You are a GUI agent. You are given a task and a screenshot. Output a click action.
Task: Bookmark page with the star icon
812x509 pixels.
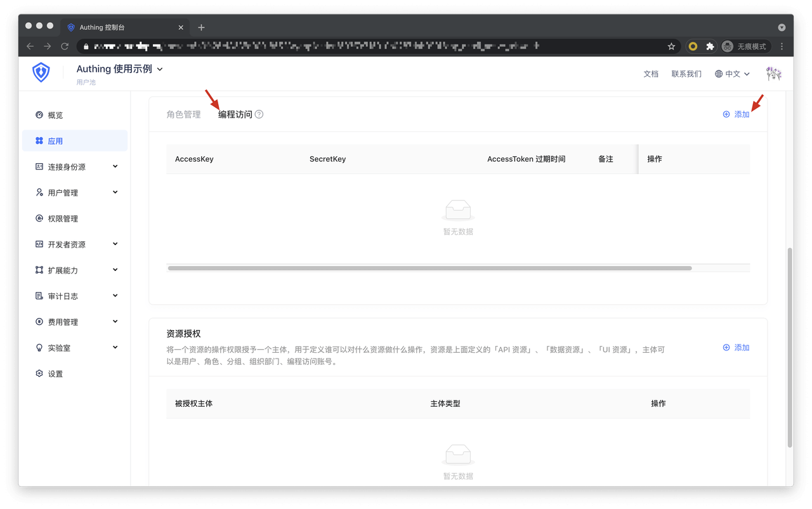pos(671,46)
